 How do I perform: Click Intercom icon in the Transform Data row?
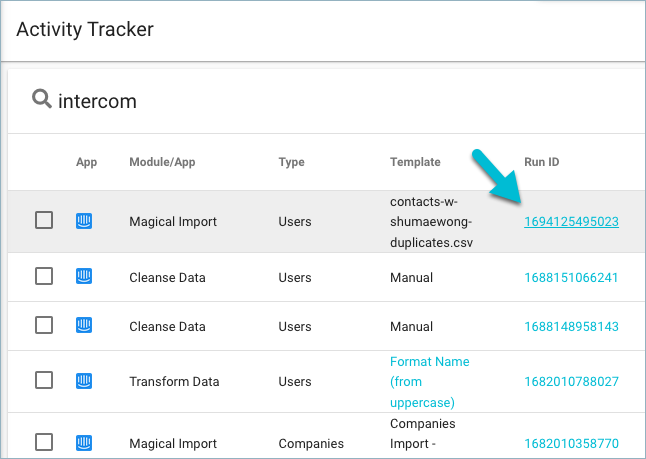[x=84, y=381]
